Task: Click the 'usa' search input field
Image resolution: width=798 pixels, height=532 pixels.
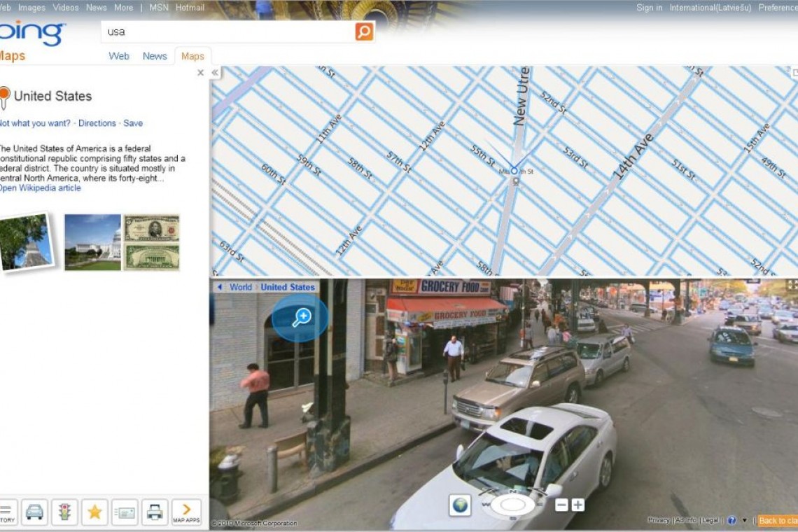Action: click(x=227, y=31)
